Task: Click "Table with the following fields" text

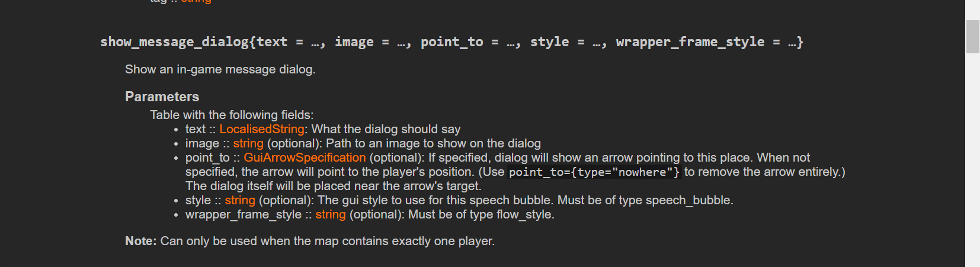Action: tap(231, 115)
